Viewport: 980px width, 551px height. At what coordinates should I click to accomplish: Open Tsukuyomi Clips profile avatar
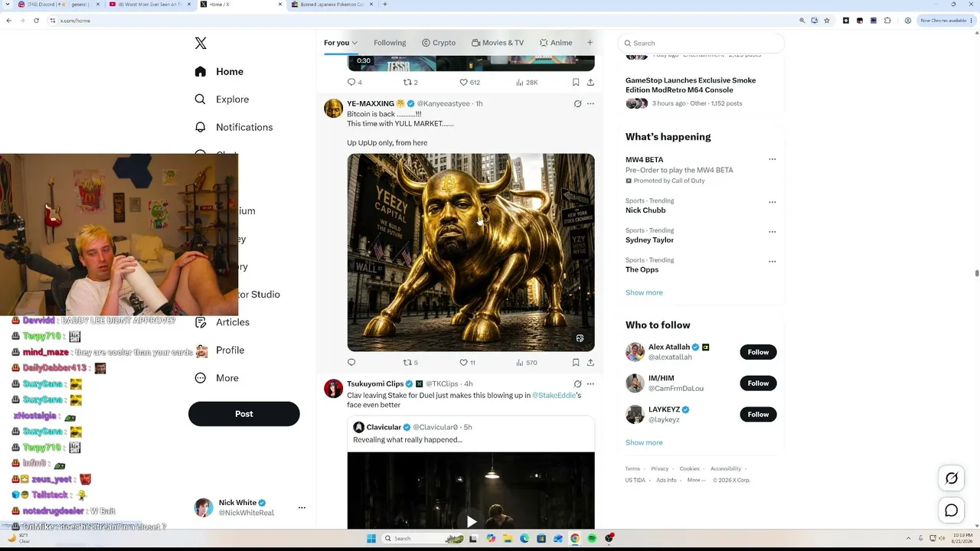tap(333, 389)
